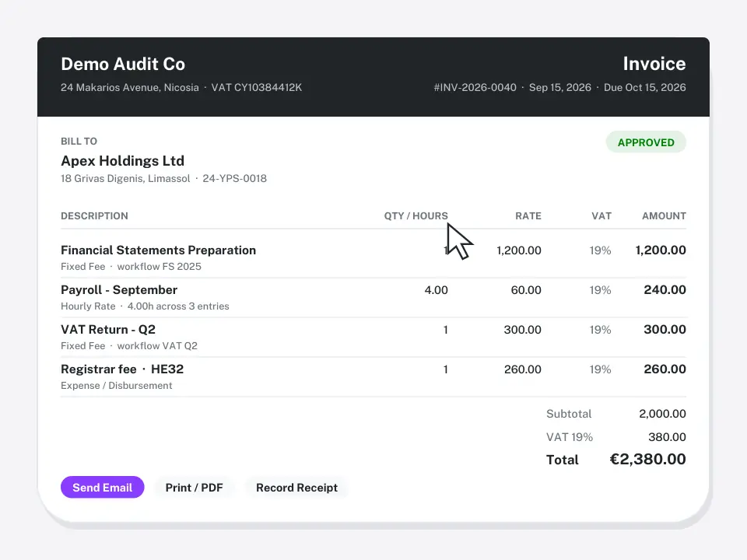Click the 19% VAT in VAT Return row
The image size is (747, 560).
600,330
